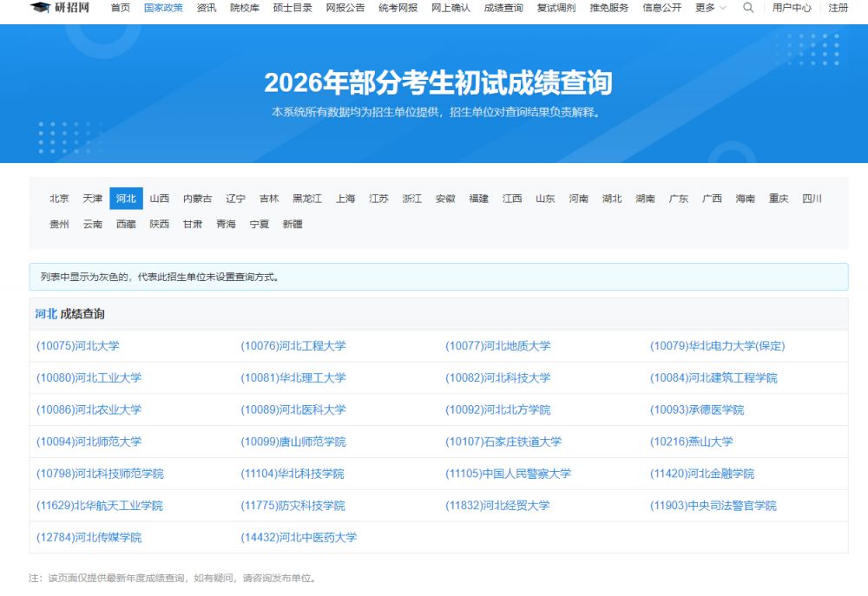
Task: Open (10092)河北北方学院 link
Action: (x=498, y=410)
